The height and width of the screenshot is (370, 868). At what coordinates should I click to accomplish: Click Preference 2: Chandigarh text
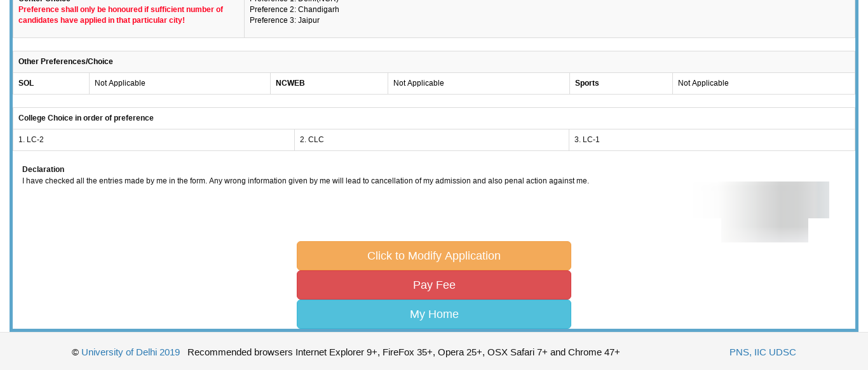(x=294, y=10)
